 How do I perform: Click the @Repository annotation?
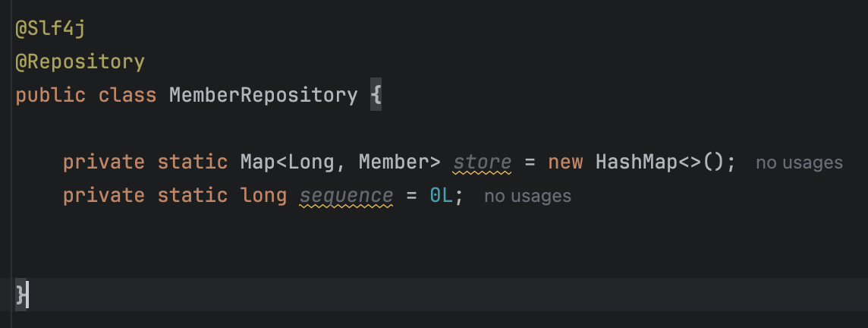point(80,62)
